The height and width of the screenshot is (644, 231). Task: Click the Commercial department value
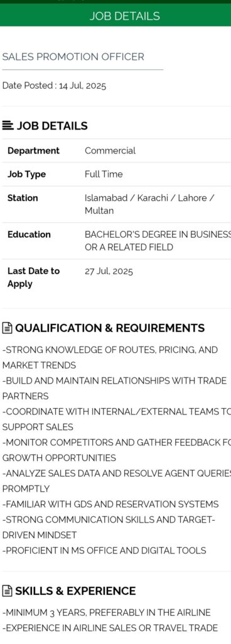tap(110, 151)
